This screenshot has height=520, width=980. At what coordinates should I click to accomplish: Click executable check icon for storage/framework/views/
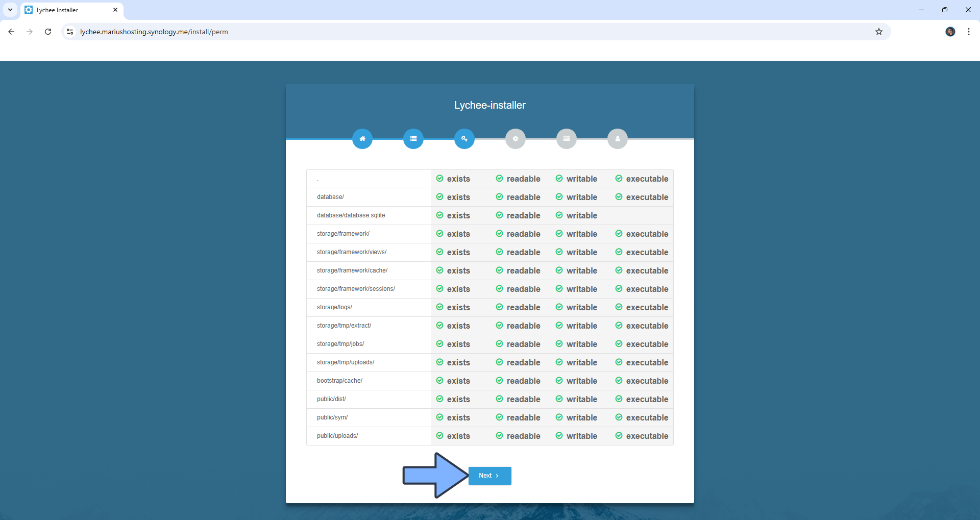pyautogui.click(x=619, y=252)
